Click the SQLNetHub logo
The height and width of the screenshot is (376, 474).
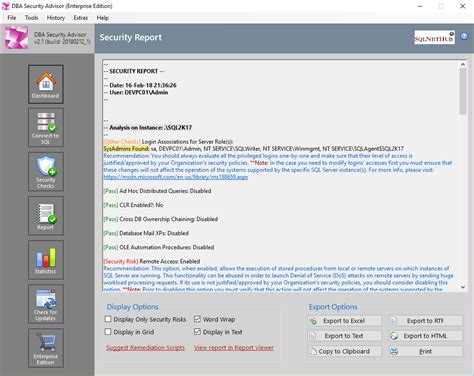pos(434,38)
